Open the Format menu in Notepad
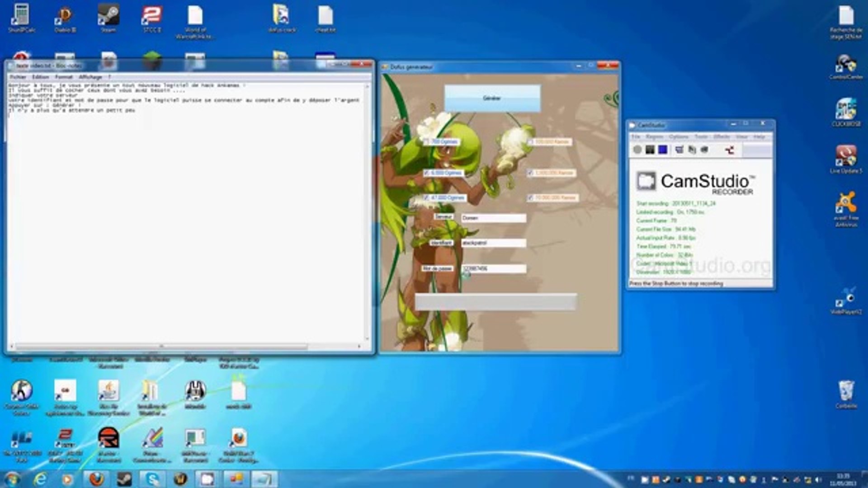This screenshot has height=488, width=868. (64, 77)
